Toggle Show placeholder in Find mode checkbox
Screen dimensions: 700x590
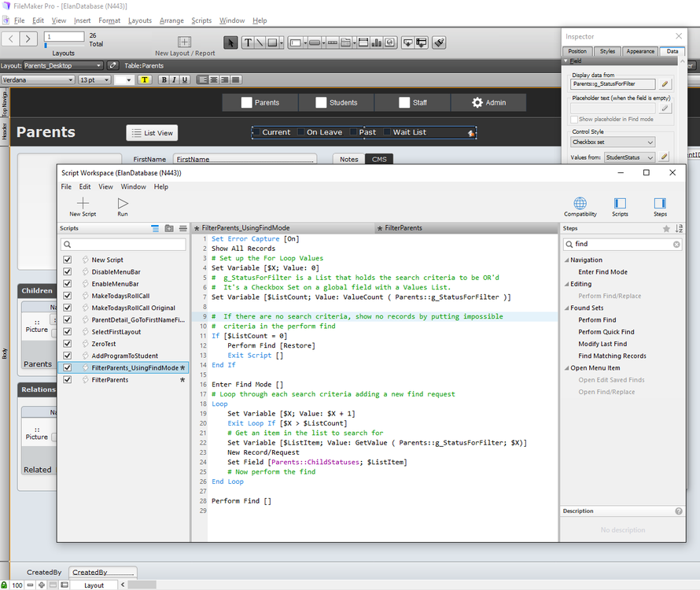coord(574,120)
